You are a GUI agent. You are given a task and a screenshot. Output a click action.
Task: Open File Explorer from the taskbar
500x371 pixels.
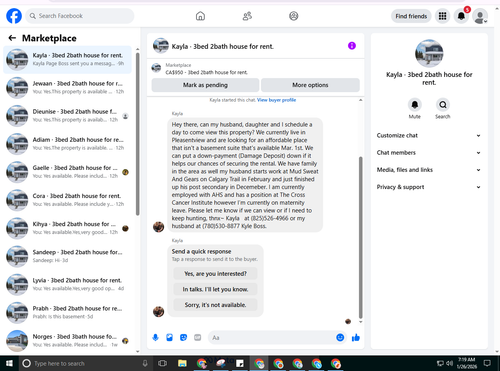(x=182, y=363)
